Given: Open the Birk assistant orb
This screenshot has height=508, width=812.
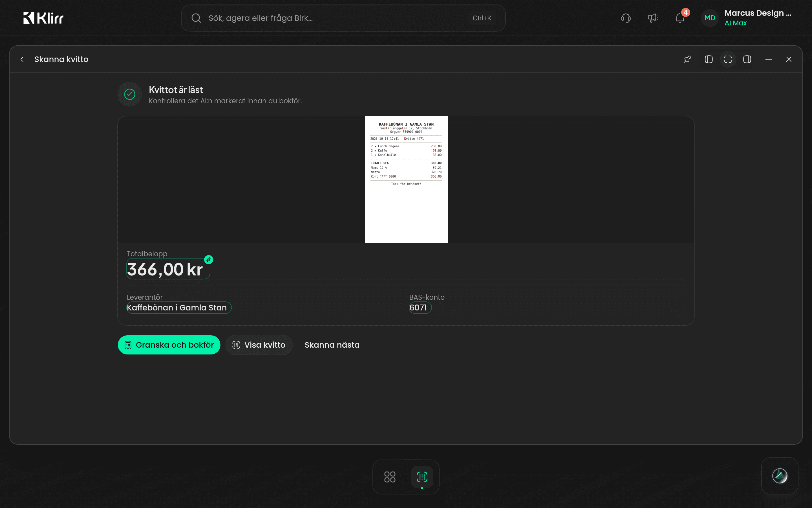Looking at the screenshot, I should (780, 476).
